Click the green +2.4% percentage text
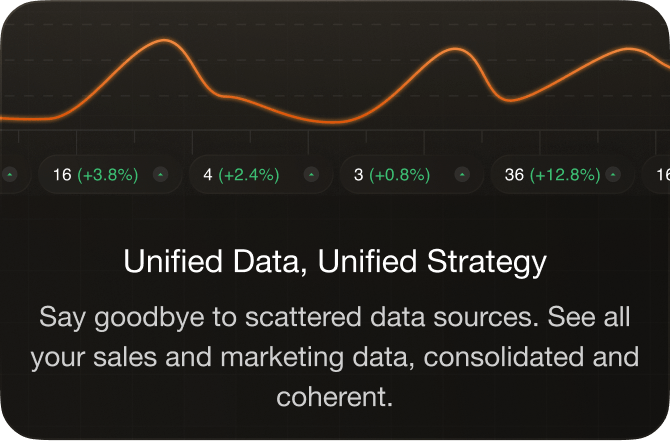 (249, 175)
